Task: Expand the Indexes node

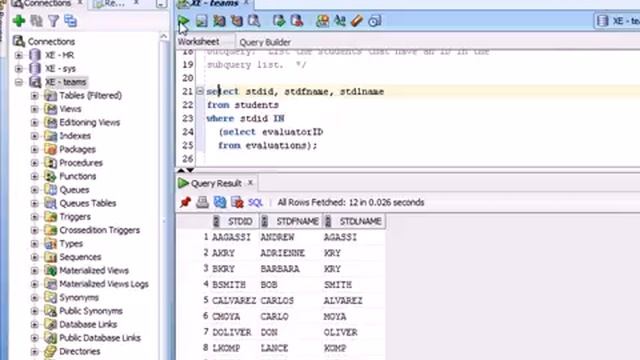Action: click(35, 136)
